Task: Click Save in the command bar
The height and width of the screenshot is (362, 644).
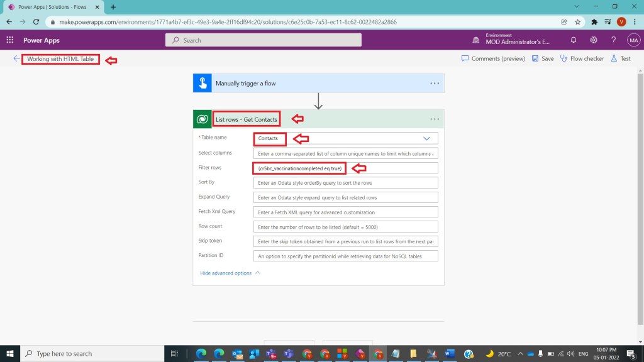Action: (543, 58)
